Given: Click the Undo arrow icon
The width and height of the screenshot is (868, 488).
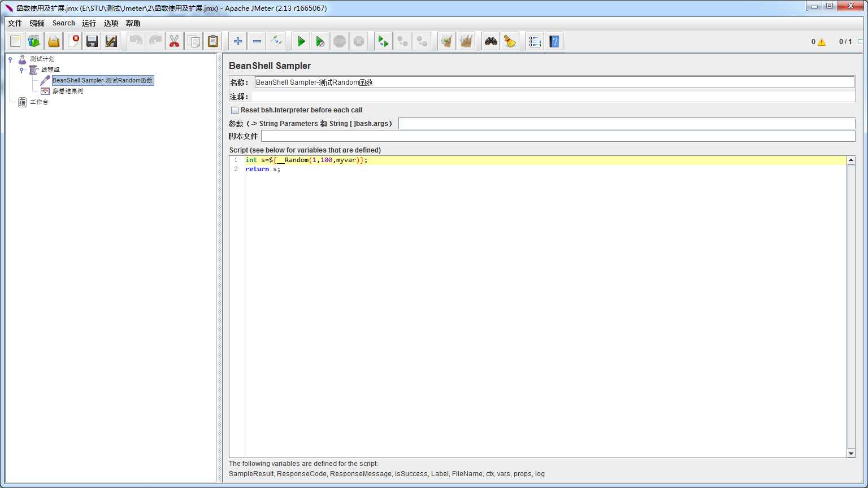Looking at the screenshot, I should (x=136, y=41).
